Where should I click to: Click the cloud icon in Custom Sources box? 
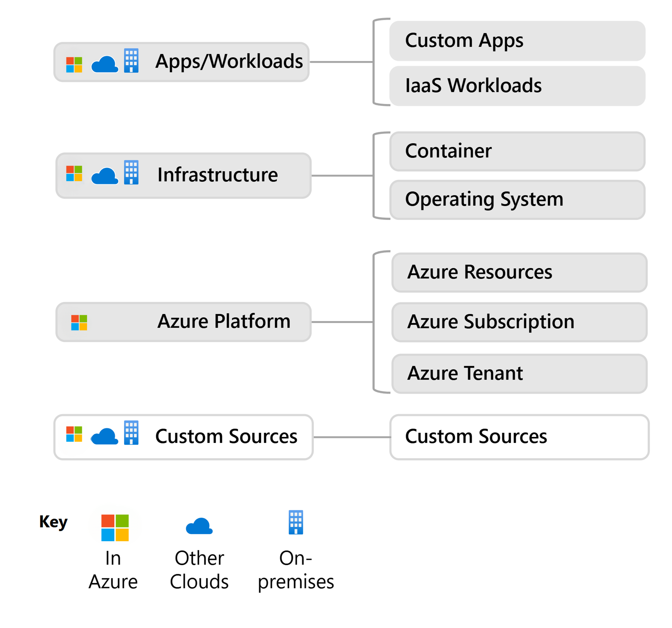point(105,436)
